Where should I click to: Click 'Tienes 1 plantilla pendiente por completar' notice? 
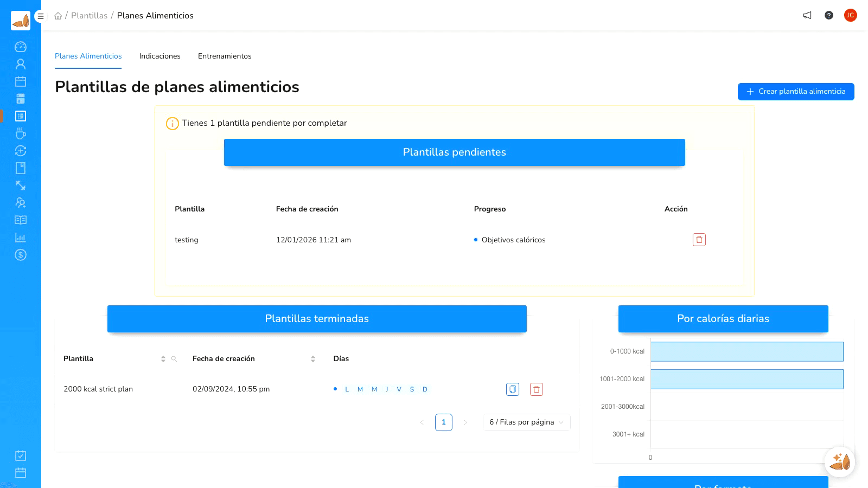pos(265,123)
